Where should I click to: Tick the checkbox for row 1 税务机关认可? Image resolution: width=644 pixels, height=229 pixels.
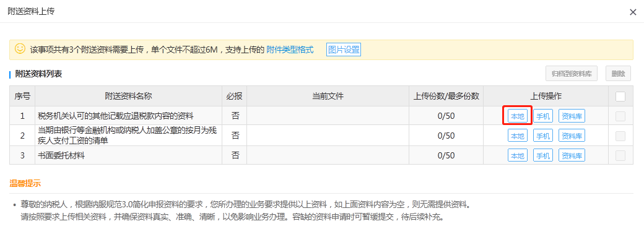pos(620,116)
